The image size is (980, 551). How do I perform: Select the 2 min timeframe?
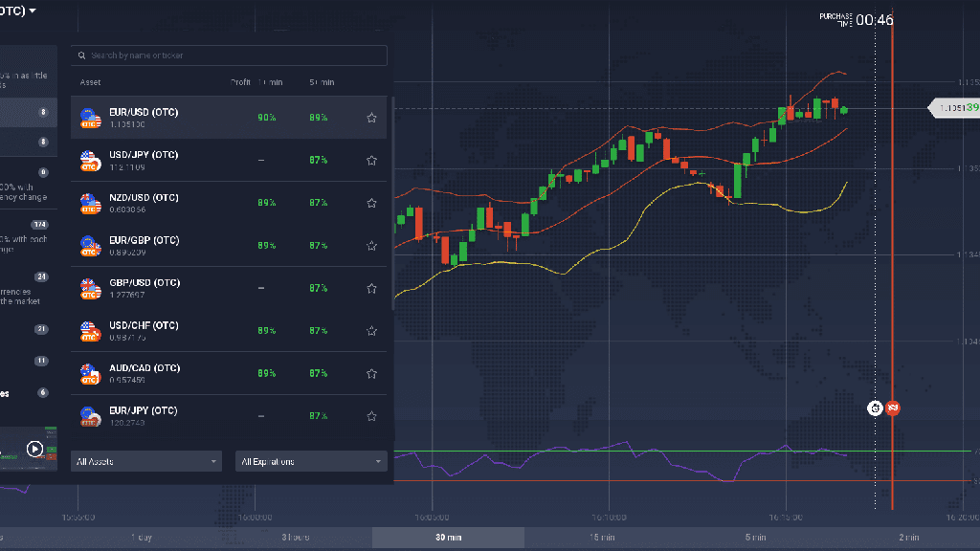pos(909,538)
